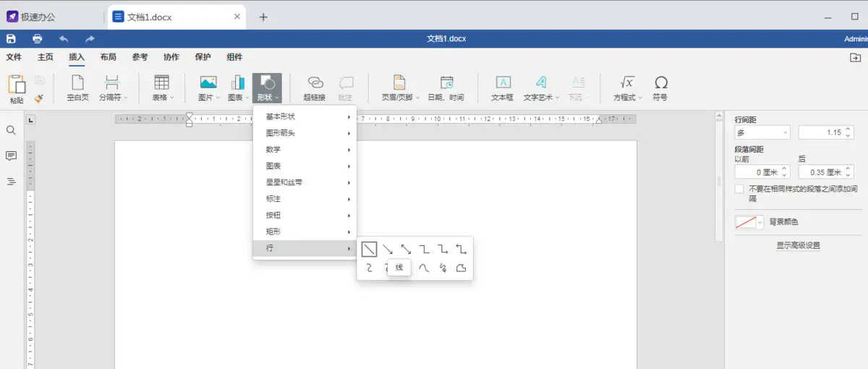The height and width of the screenshot is (369, 868).
Task: Insert 日期、时间 date and time
Action: click(x=446, y=88)
